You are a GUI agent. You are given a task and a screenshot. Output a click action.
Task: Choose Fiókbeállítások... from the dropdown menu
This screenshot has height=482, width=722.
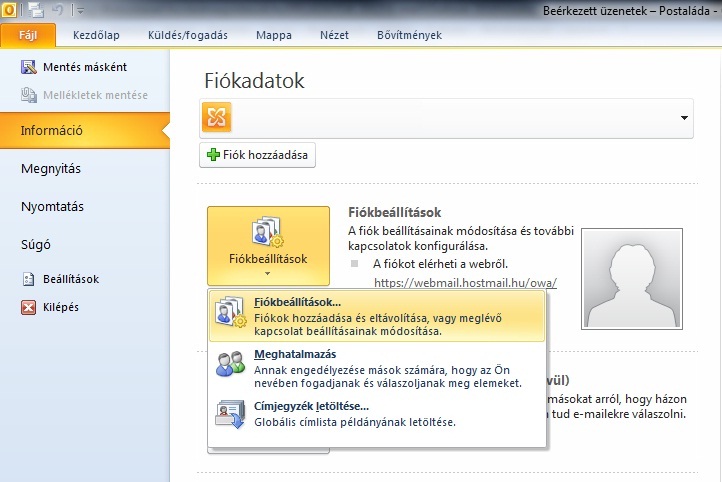(377, 316)
